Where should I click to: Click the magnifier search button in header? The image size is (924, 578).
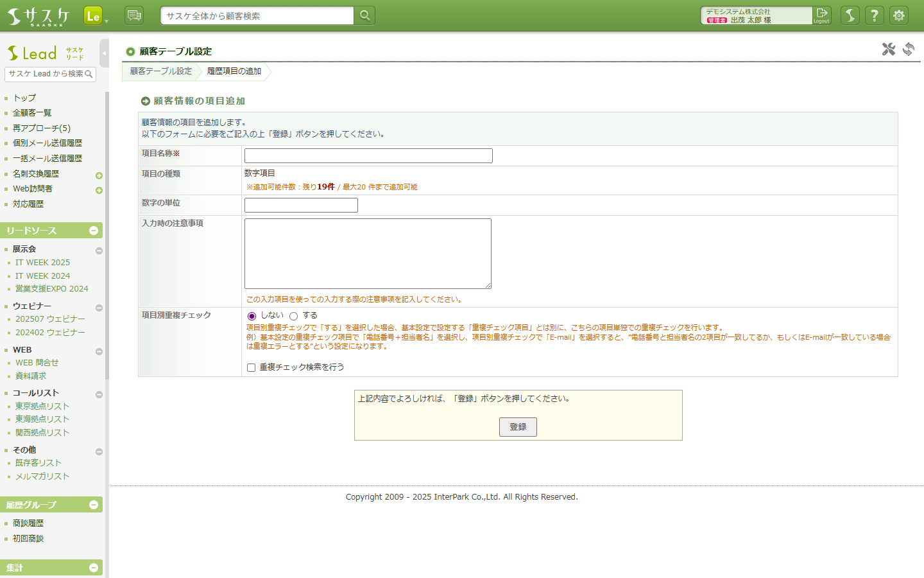point(364,15)
